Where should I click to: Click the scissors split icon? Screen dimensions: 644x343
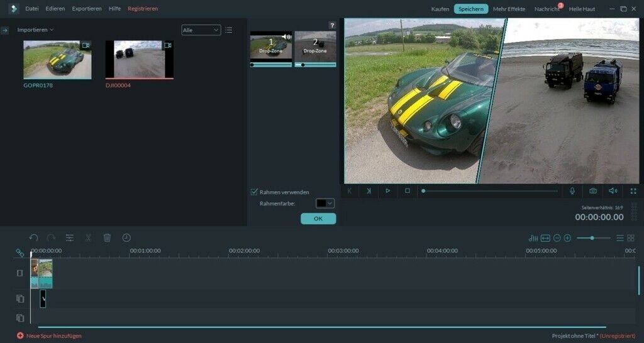[x=89, y=237]
